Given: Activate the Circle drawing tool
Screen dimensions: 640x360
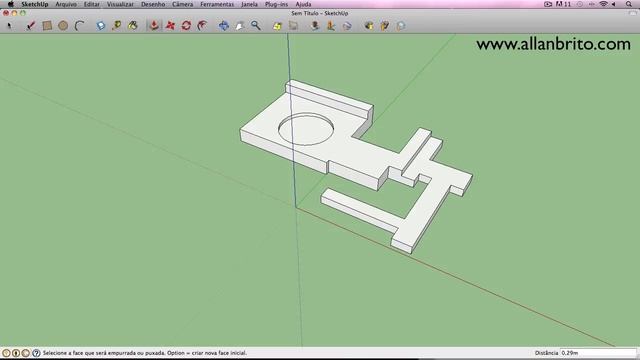Looking at the screenshot, I should tap(63, 26).
